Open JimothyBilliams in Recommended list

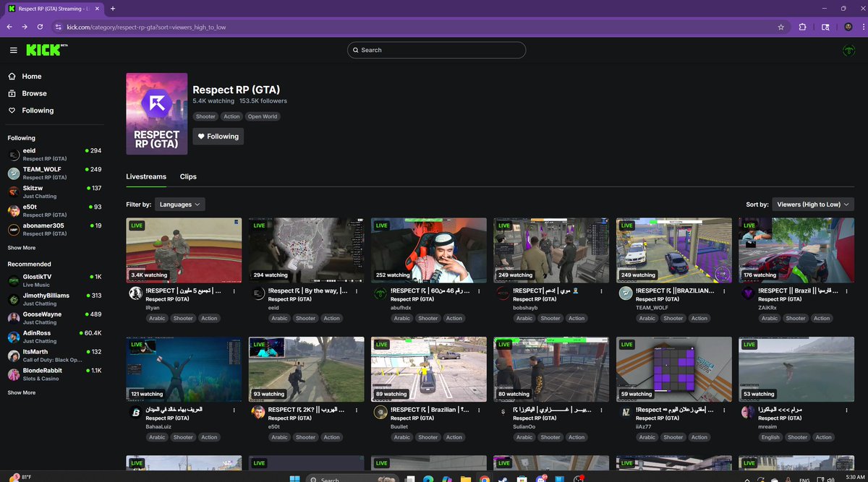[54, 299]
